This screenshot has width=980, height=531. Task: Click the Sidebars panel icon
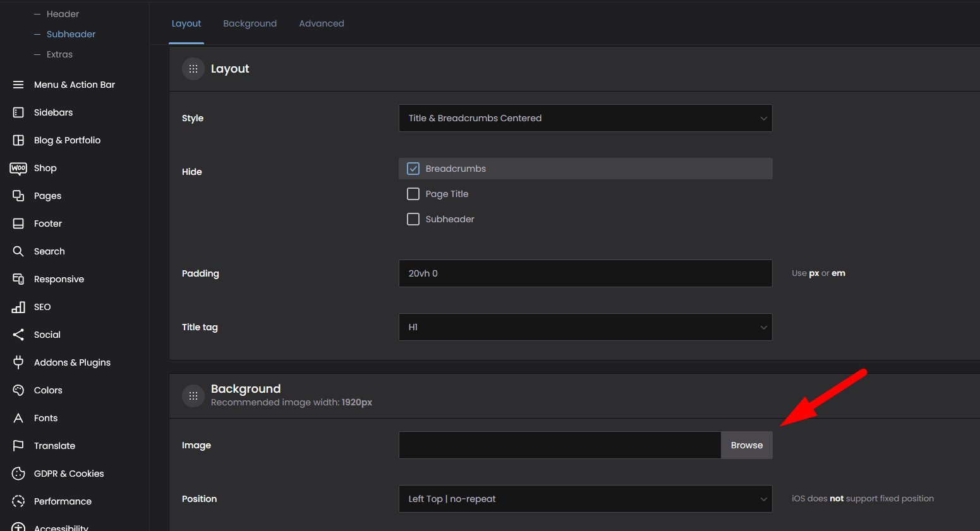(x=18, y=112)
